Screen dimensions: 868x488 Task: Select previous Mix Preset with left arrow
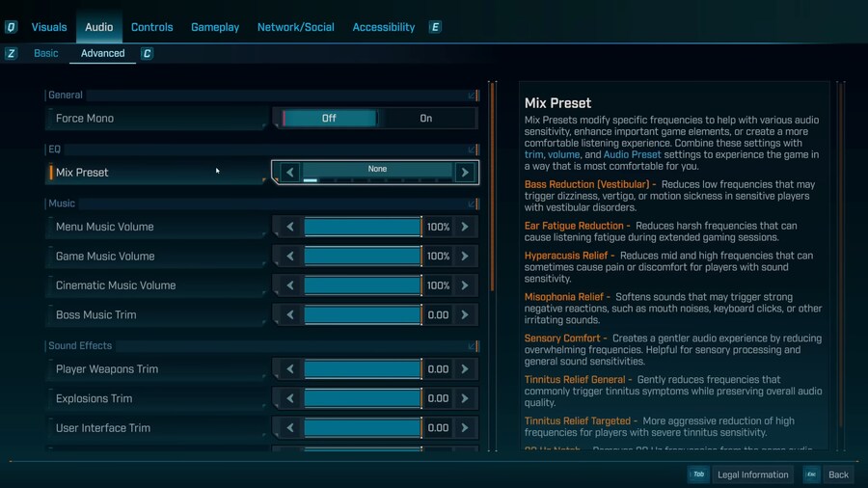pos(289,173)
